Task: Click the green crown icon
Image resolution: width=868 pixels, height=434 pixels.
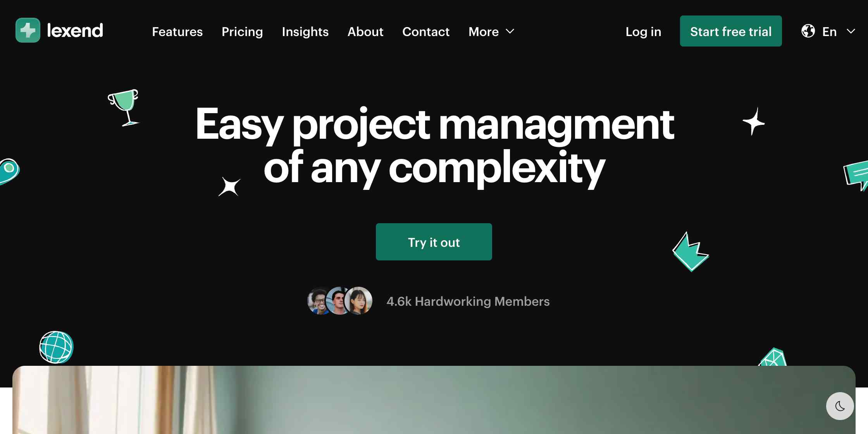Action: tap(691, 252)
